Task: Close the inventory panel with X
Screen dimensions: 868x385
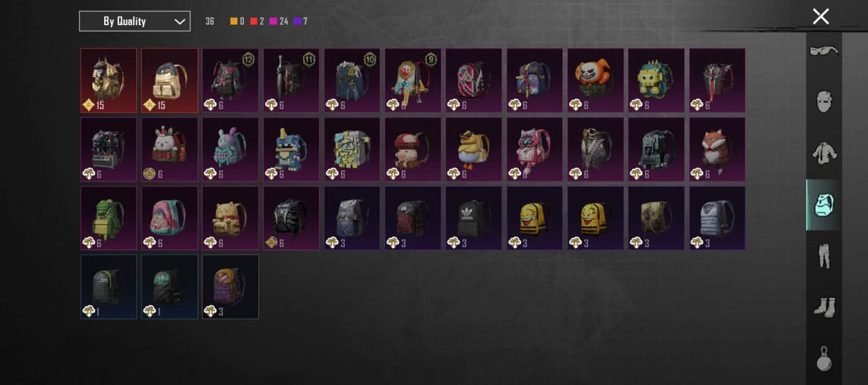Action: (x=821, y=16)
